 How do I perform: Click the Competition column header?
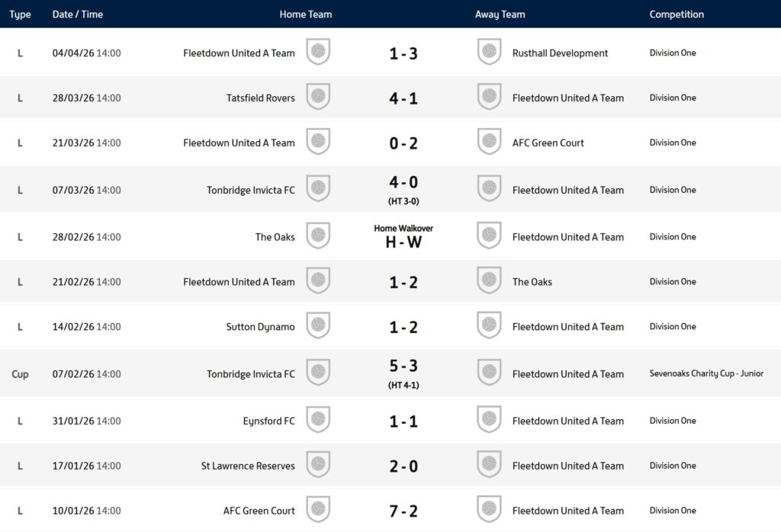coord(677,14)
